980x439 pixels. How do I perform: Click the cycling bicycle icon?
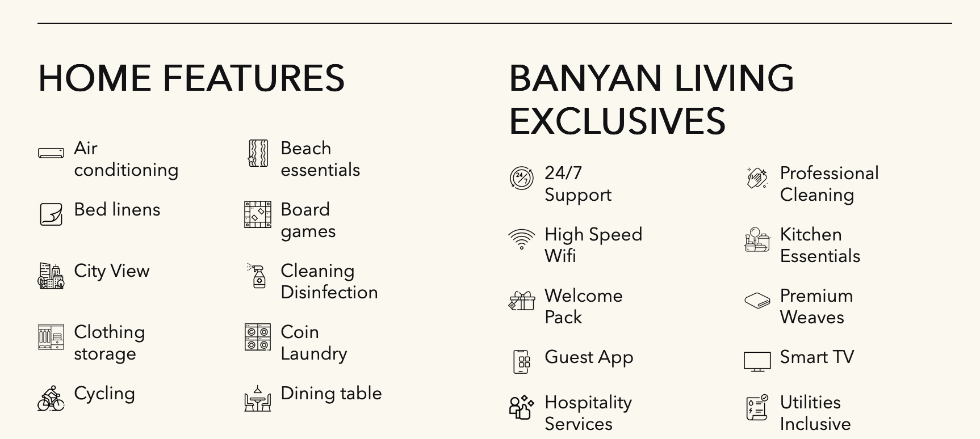51,398
